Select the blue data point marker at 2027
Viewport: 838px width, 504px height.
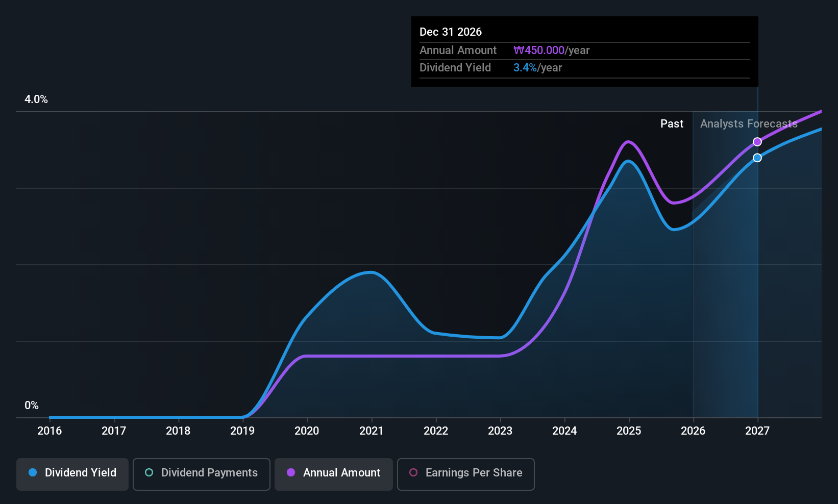click(x=757, y=158)
